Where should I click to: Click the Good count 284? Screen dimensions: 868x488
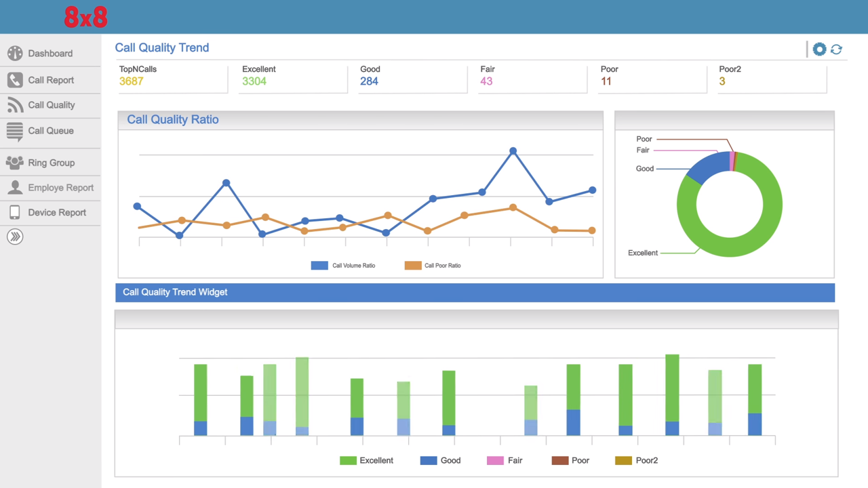click(369, 81)
